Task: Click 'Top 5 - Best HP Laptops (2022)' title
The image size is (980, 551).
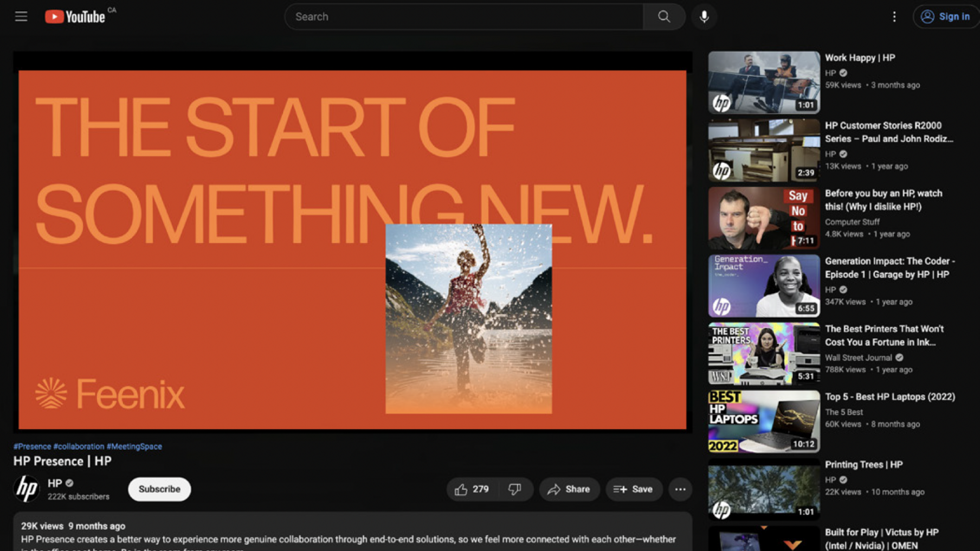Action: click(x=890, y=397)
